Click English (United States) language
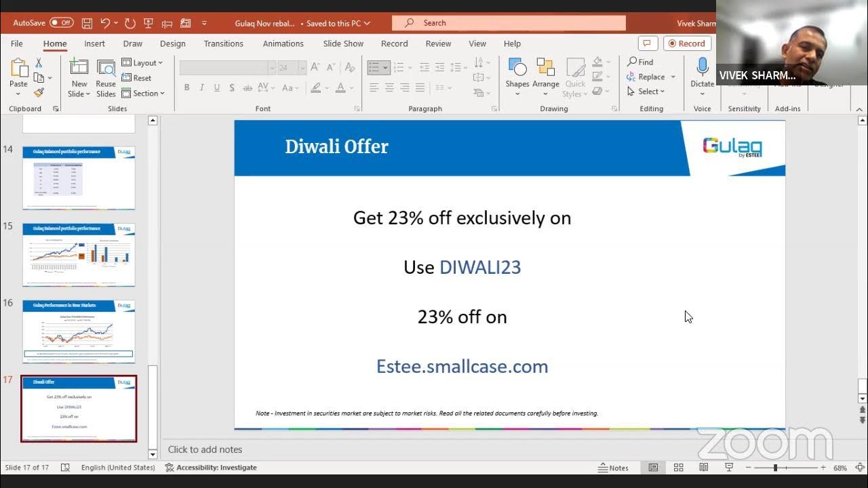Screen dimensions: 868x488 tap(118, 468)
